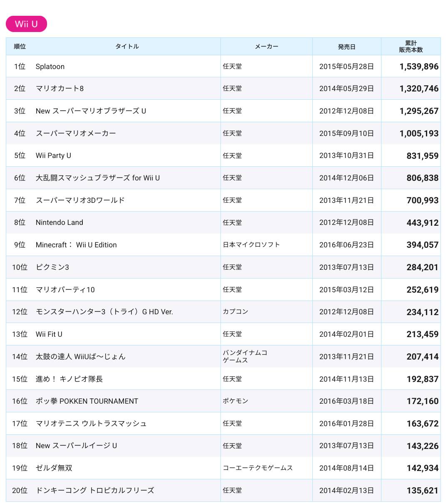The width and height of the screenshot is (448, 503).
Task: Select the マリオカート8 title
Action: (x=59, y=89)
